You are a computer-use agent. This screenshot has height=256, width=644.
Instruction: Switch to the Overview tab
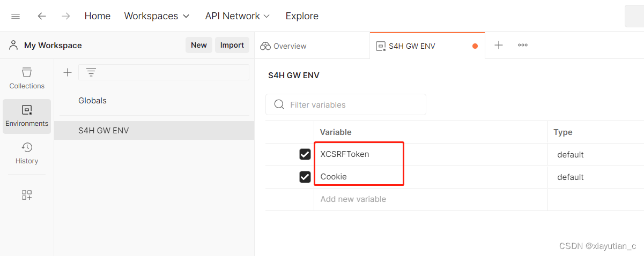click(x=283, y=46)
